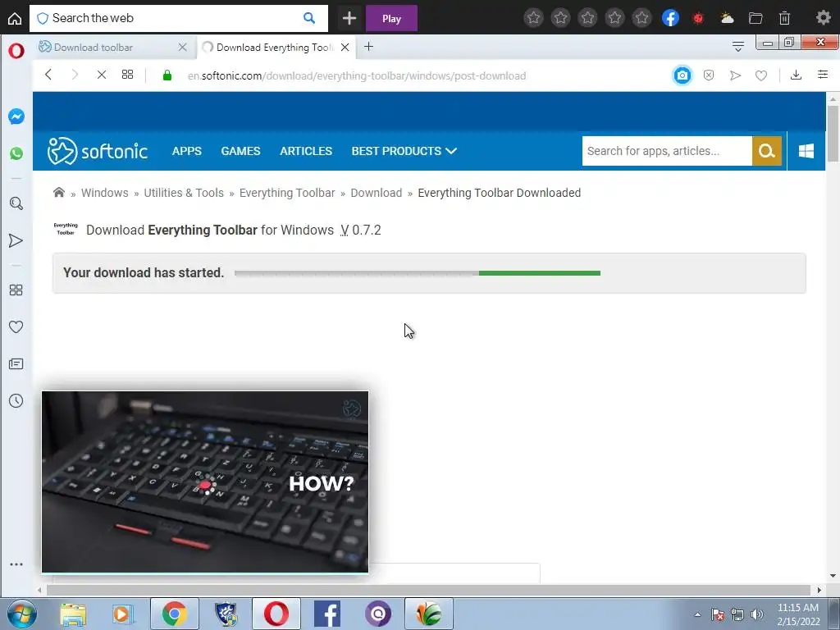View site security padlock info
Screen dimensions: 840x630
[x=167, y=75]
